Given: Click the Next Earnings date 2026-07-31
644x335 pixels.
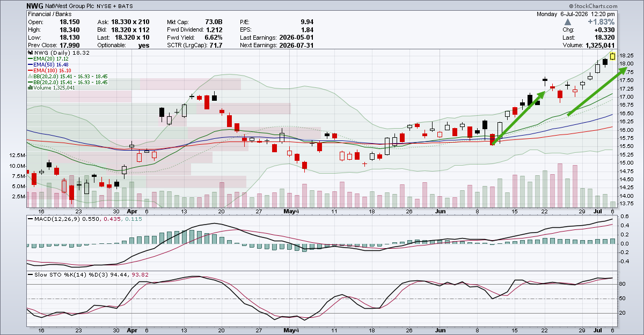Looking at the screenshot, I should pyautogui.click(x=297, y=46).
